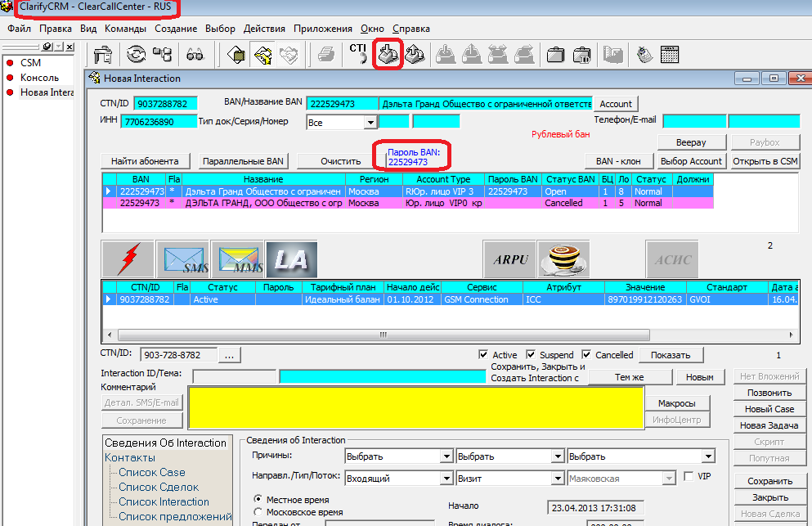Viewport: 812px width, 526px height.
Task: Click the left scroll arrow of CTN table
Action: click(110, 335)
